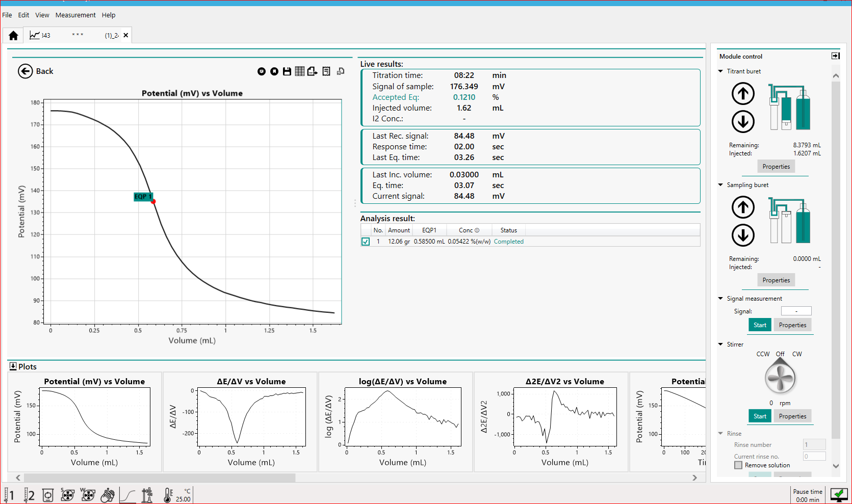
Task: Open the hand wash icon in status bar
Action: (x=108, y=495)
